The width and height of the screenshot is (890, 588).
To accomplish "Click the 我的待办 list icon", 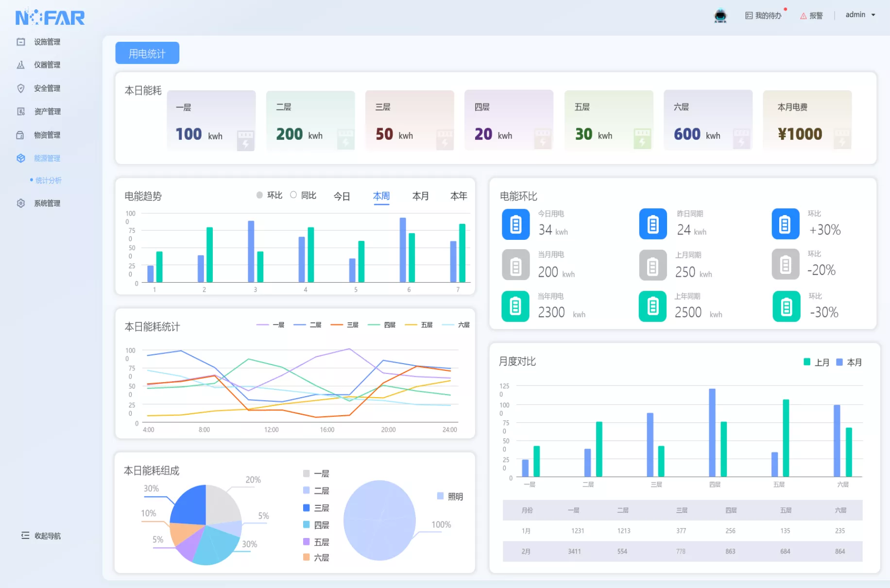I will coord(749,16).
